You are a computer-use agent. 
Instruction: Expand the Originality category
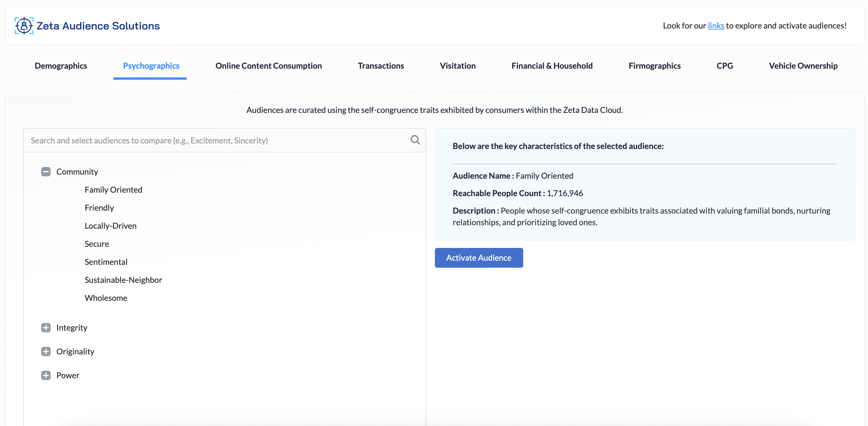coord(46,352)
